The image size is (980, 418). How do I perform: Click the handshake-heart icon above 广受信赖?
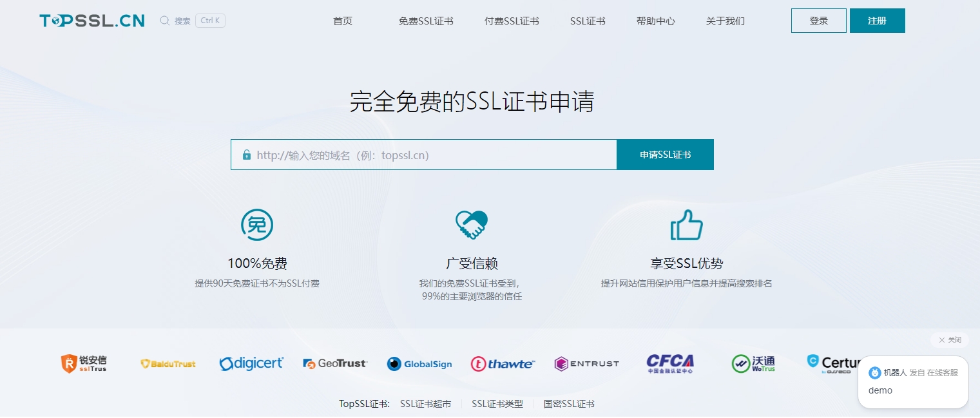pyautogui.click(x=472, y=224)
